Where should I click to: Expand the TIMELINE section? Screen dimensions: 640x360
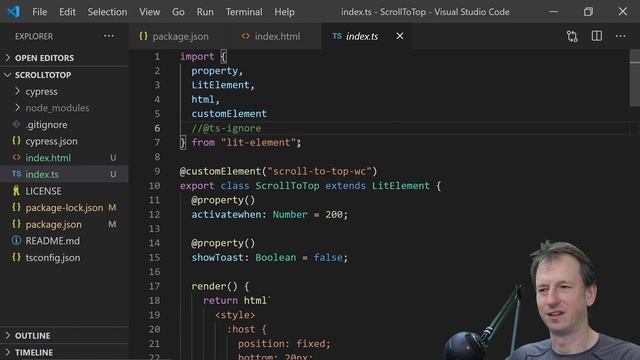(8, 352)
